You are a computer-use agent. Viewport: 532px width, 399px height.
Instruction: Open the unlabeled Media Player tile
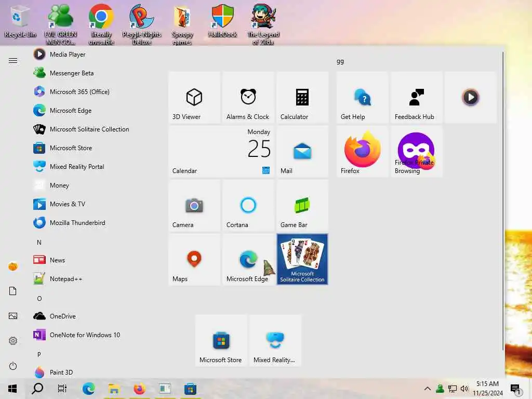point(470,97)
